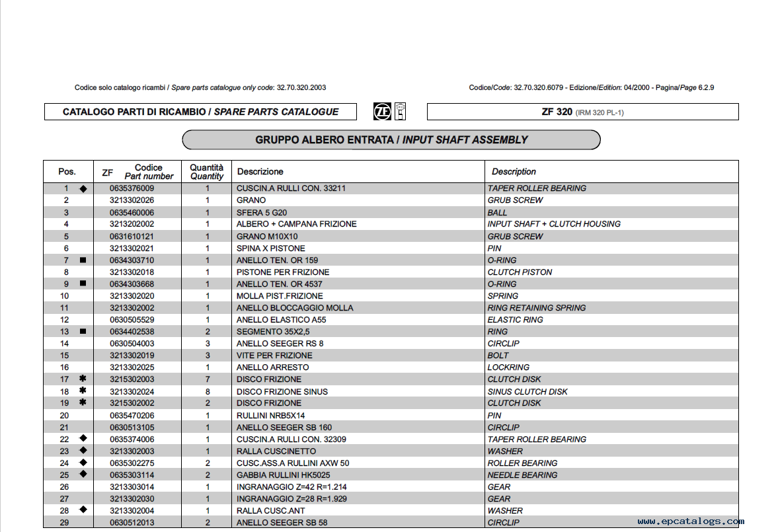The height and width of the screenshot is (532, 778).
Task: Click the diamond symbol in row 24
Action: (83, 462)
